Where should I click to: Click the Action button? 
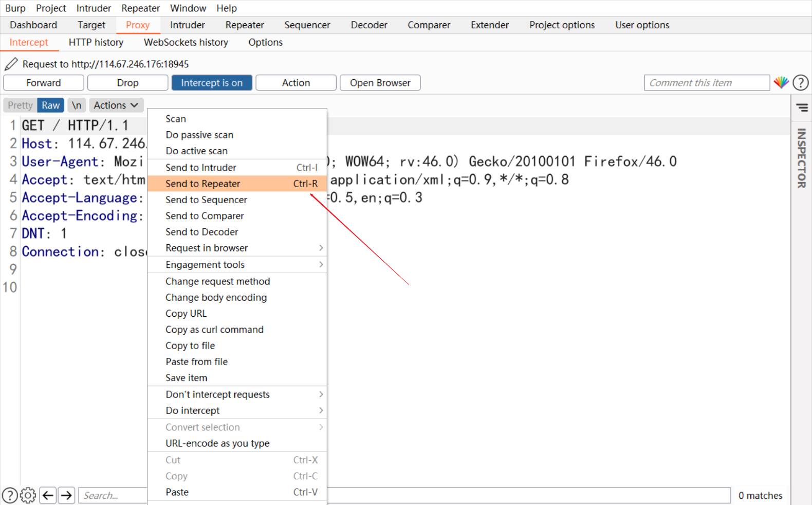click(x=296, y=83)
